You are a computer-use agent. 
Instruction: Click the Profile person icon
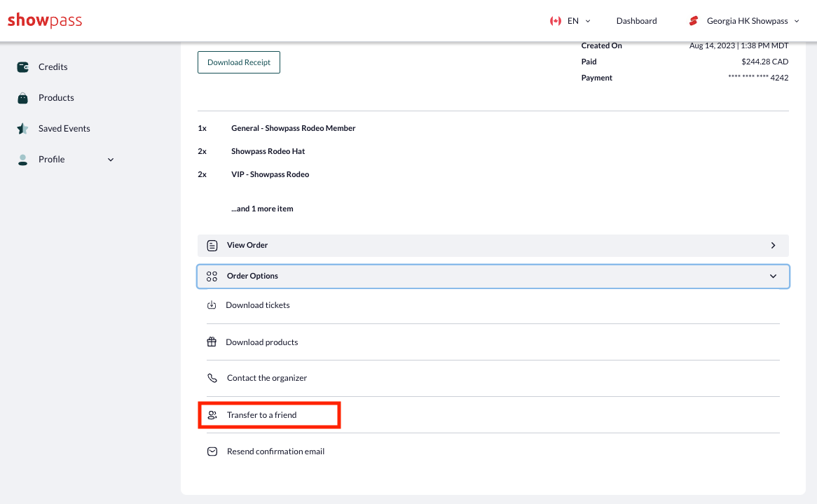pyautogui.click(x=22, y=160)
